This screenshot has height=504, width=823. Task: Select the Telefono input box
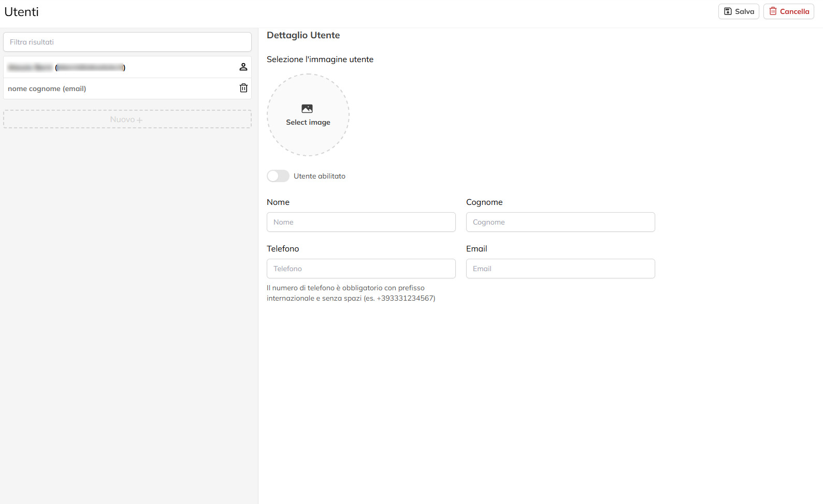point(361,269)
